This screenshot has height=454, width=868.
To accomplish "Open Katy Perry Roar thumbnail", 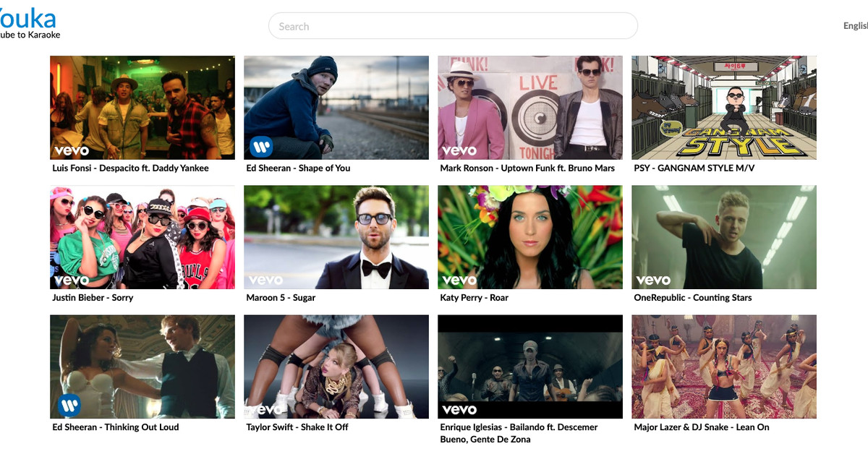I will [530, 237].
